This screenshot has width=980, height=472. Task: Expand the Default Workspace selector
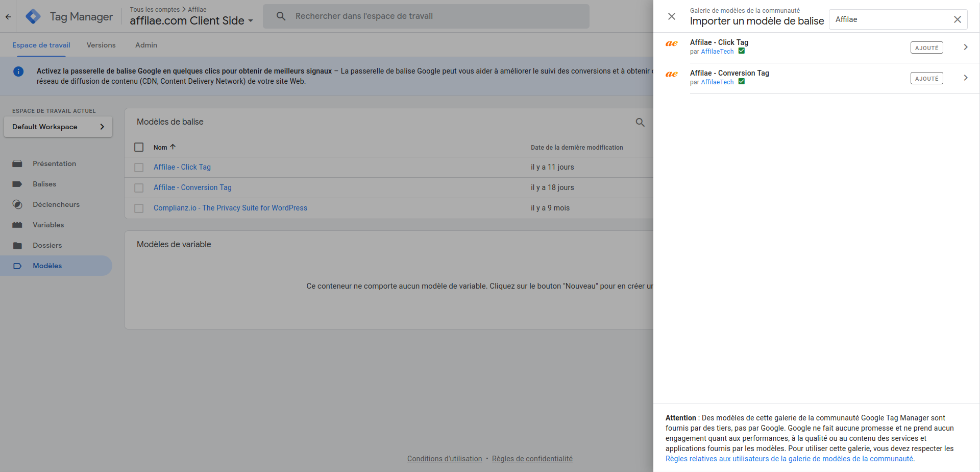(58, 127)
